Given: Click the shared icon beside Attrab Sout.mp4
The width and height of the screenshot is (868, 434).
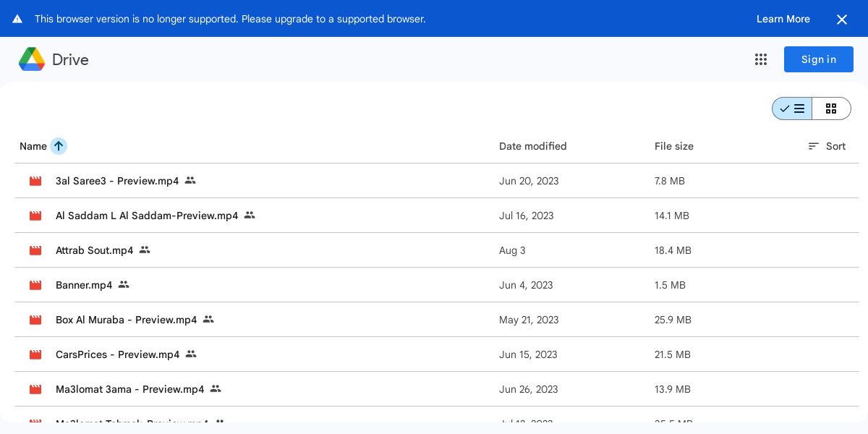Looking at the screenshot, I should pyautogui.click(x=145, y=250).
